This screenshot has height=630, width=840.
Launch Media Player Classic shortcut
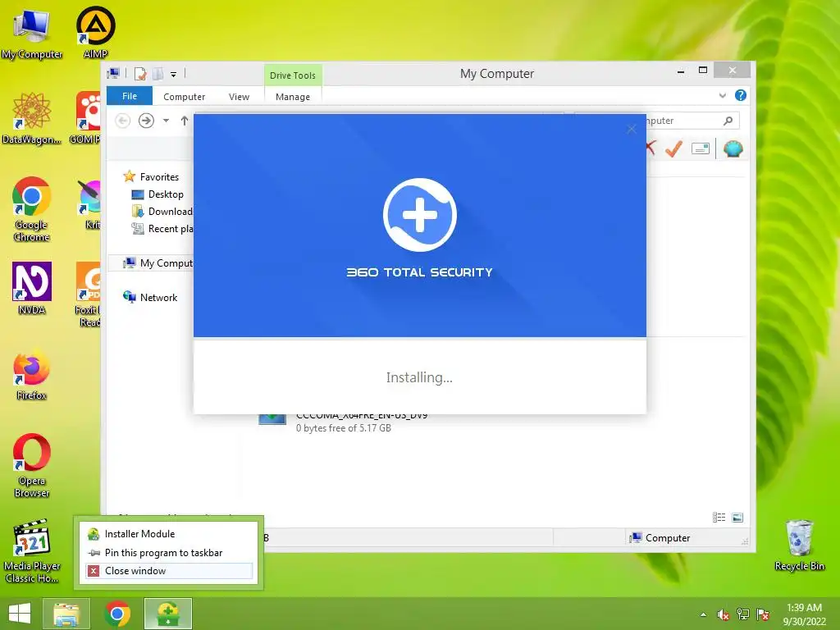32,551
